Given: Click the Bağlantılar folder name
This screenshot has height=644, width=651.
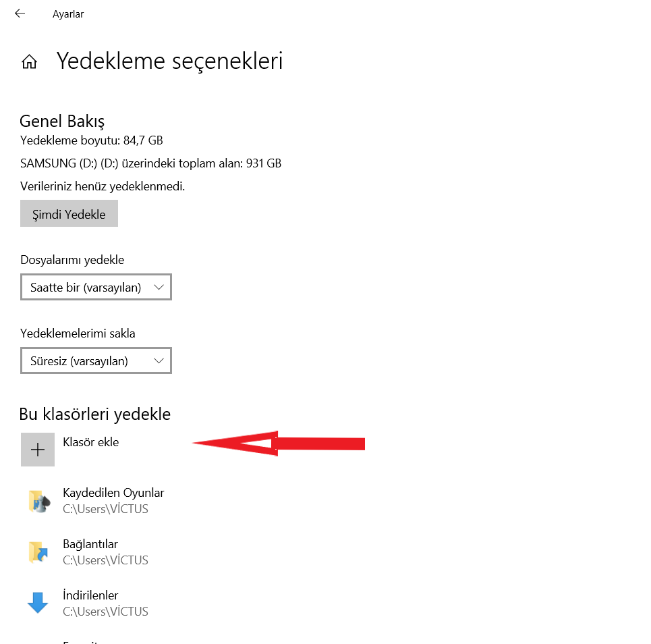Looking at the screenshot, I should (90, 544).
